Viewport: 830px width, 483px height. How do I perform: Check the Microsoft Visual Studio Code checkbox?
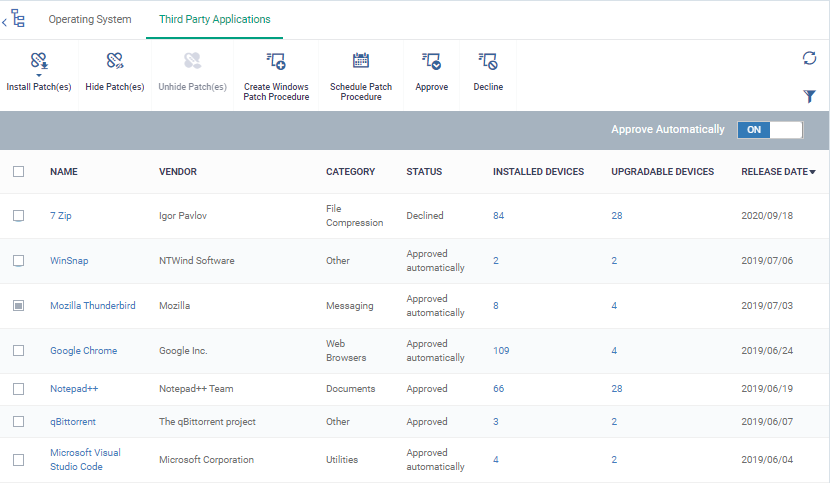coord(19,460)
